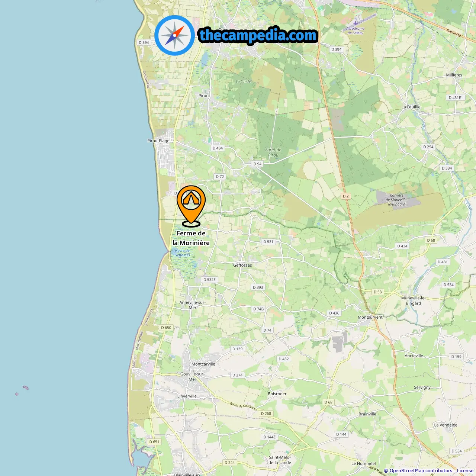Image resolution: width=476 pixels, height=476 pixels.
Task: Click the Montsurvent village label
Action: (370, 317)
